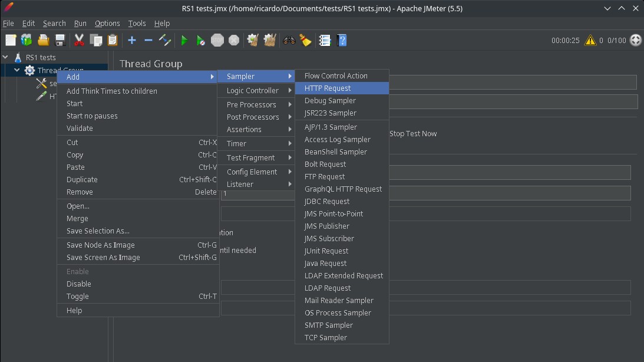The height and width of the screenshot is (362, 644).
Task: Start the test with green play icon
Action: [x=184, y=40]
